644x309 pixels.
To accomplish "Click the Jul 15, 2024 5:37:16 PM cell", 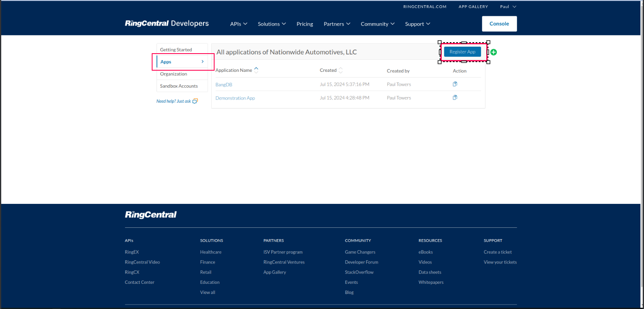I will coord(344,84).
